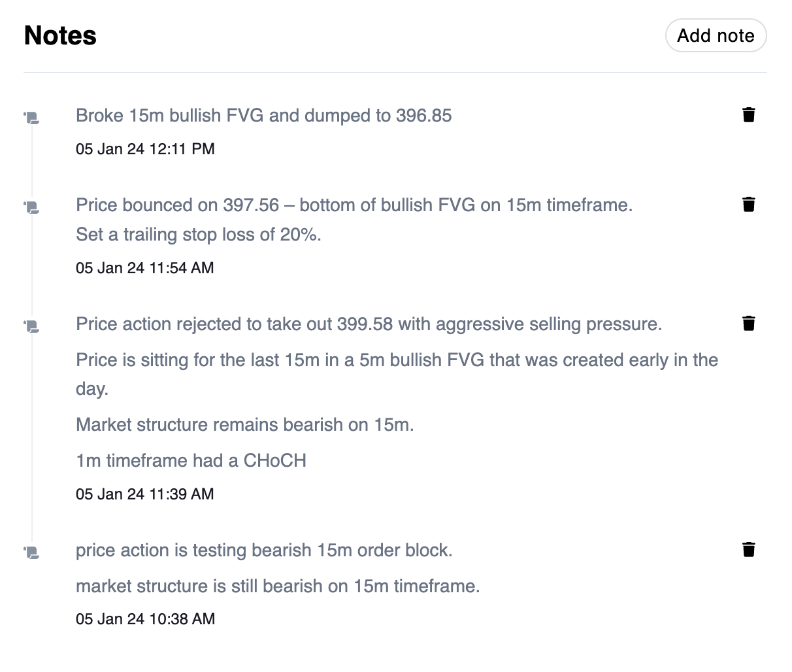The image size is (792, 672).
Task: Delete the 11:54 AM note about trailing stop
Action: 749,205
